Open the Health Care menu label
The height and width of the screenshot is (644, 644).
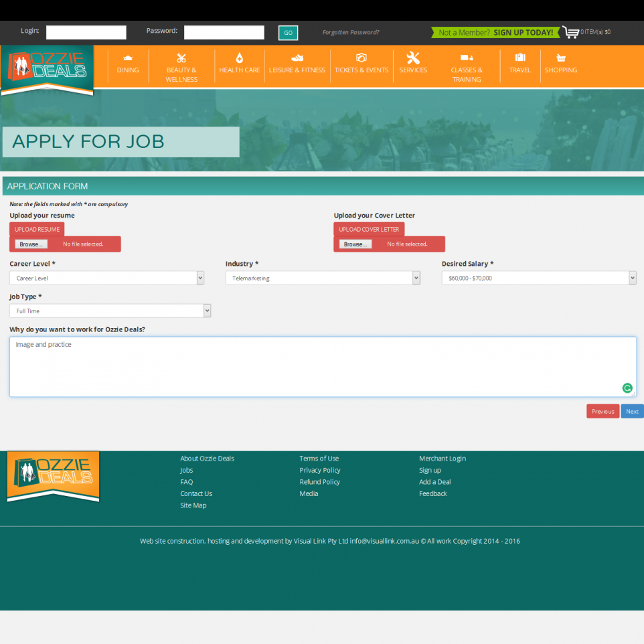tap(240, 70)
